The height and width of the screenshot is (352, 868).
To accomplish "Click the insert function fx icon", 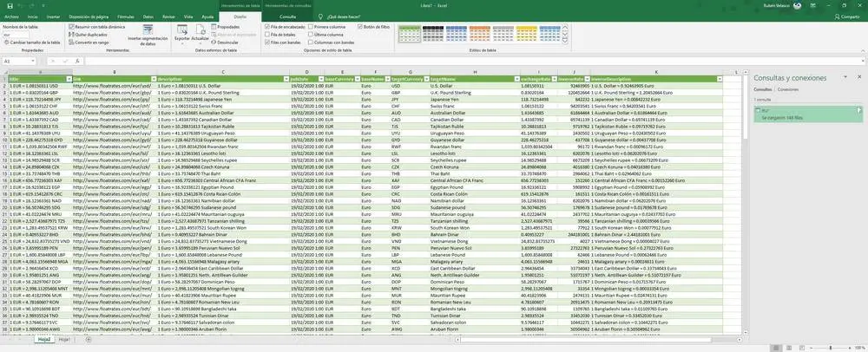I will 77,62.
